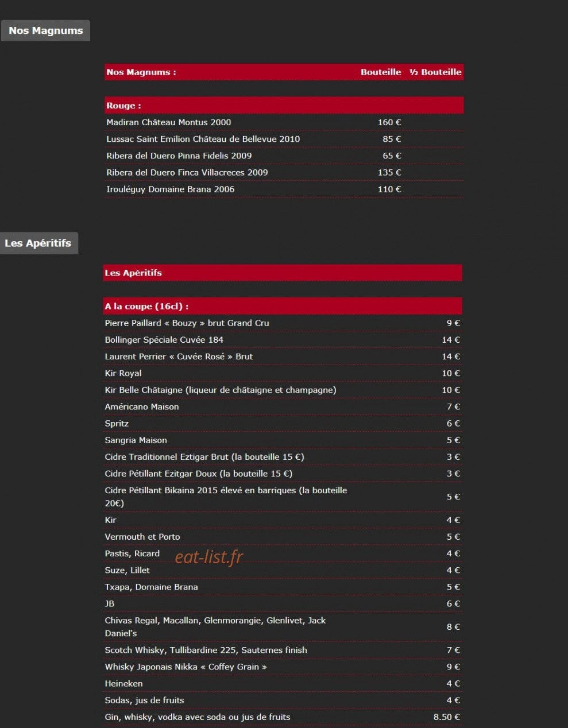
Task: Click the 135 € price
Action: pos(389,172)
